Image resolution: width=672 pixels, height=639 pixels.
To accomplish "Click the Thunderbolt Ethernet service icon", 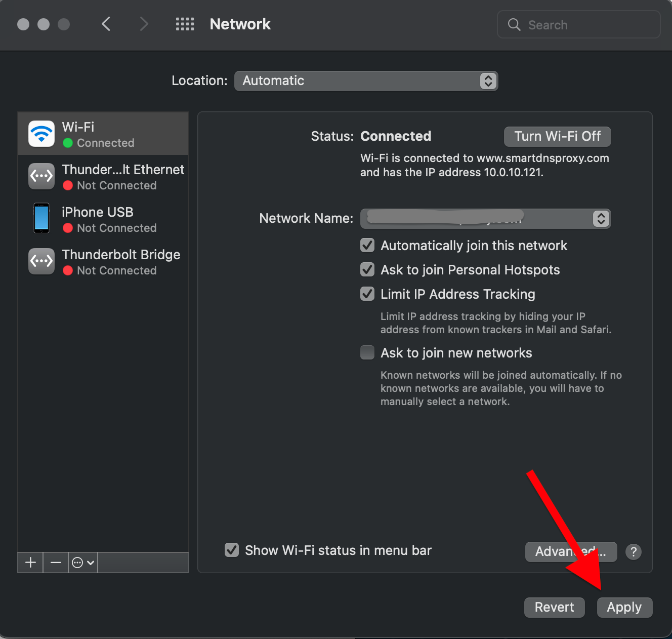I will click(41, 176).
